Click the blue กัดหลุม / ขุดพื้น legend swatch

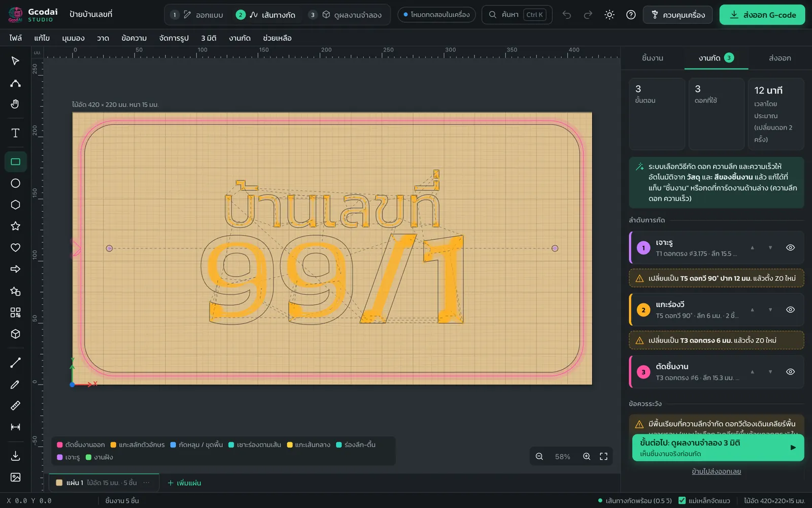coord(173,444)
